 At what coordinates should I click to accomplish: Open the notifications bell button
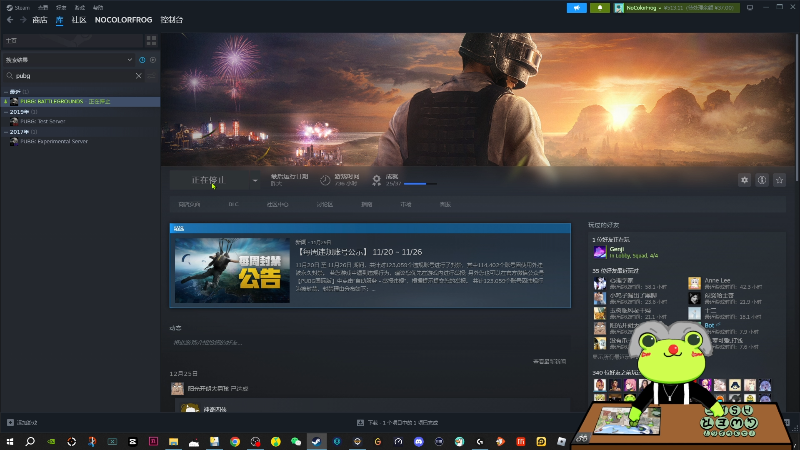coord(599,8)
